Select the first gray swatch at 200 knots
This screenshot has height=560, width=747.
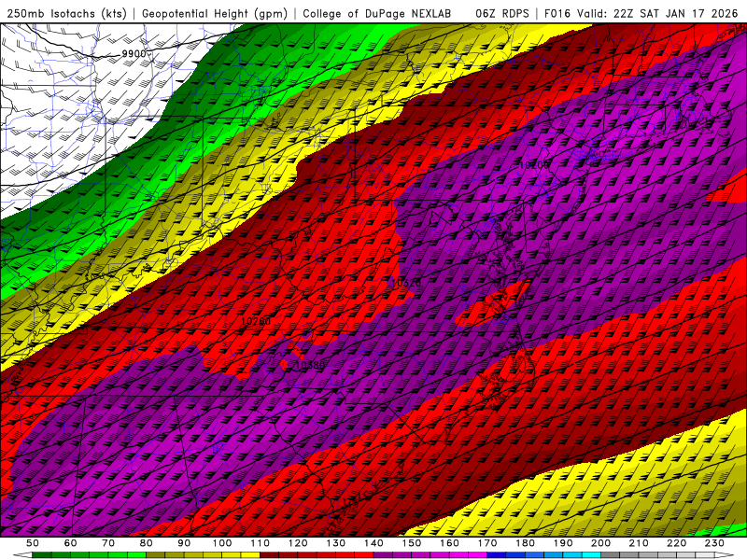(x=611, y=555)
